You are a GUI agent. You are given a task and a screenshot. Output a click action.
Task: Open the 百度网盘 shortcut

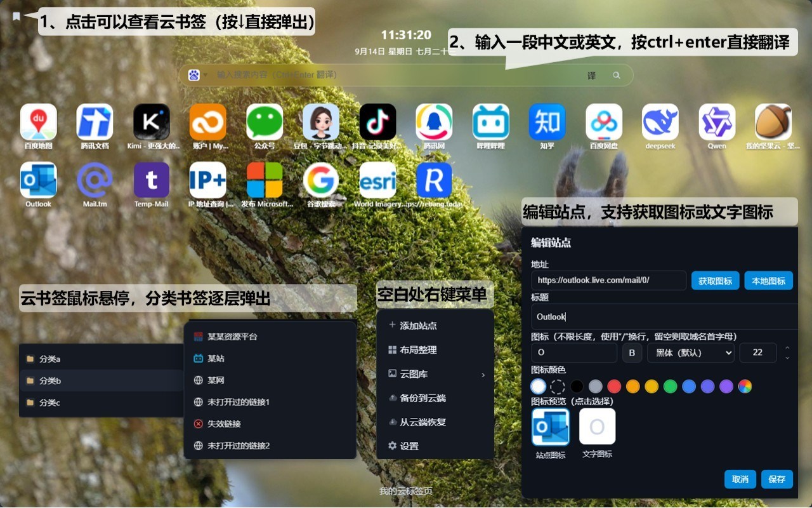(x=604, y=122)
